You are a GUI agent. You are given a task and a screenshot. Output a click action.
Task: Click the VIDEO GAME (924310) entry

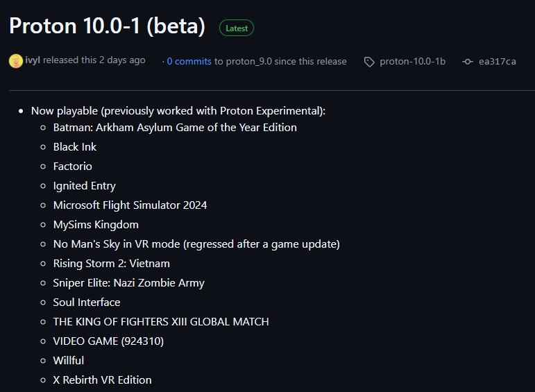coord(108,341)
